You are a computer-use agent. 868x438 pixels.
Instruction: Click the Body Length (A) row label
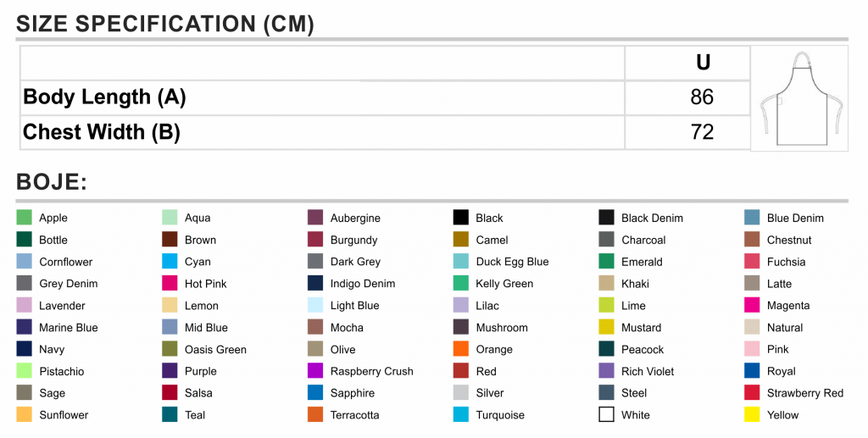point(104,97)
